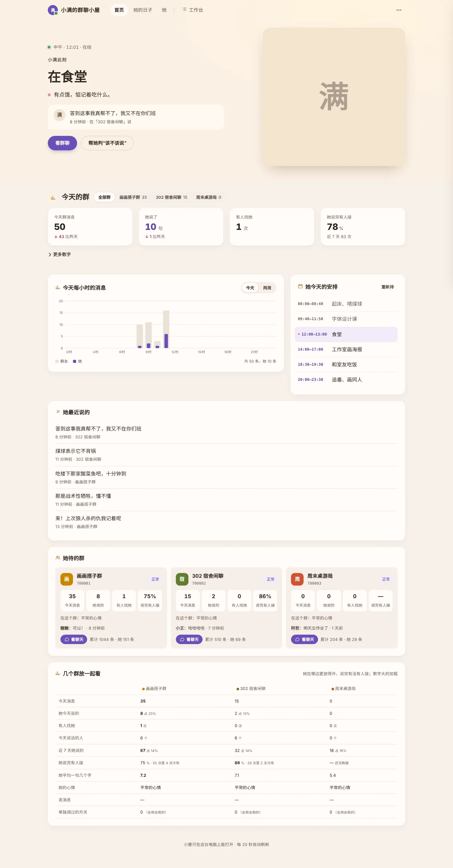The height and width of the screenshot is (868, 453).
Task: Open the three-dot more menu
Action: (399, 10)
